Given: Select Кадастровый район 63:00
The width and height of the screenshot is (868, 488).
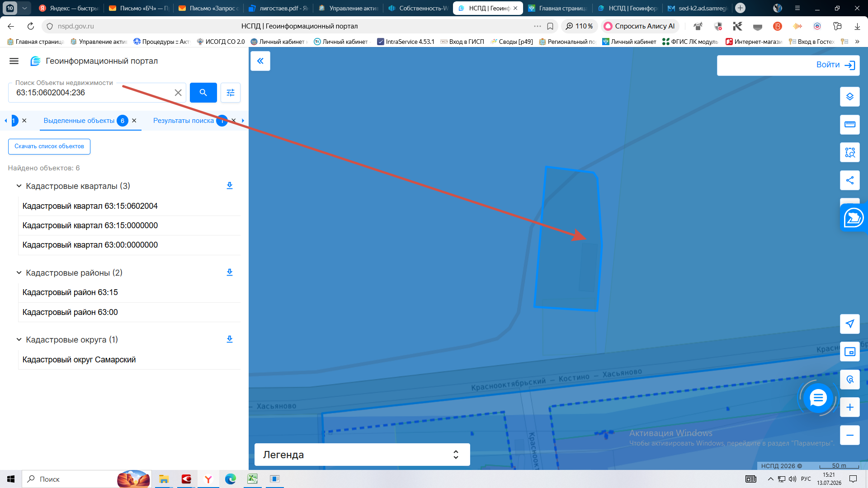Looking at the screenshot, I should pyautogui.click(x=129, y=312).
